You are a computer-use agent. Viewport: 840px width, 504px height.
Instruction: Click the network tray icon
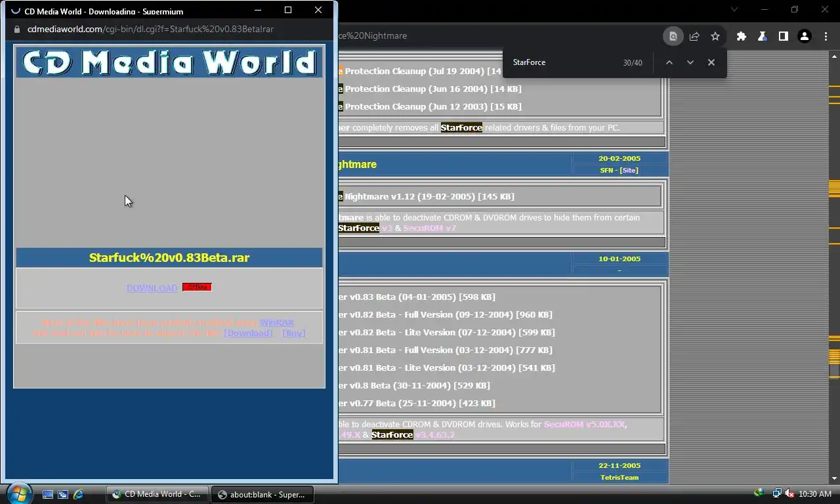point(777,494)
